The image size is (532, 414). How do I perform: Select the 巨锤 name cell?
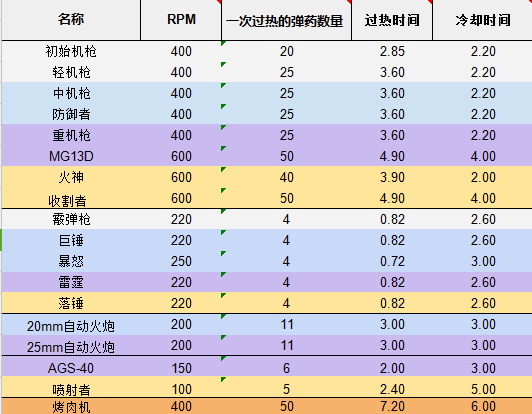tap(71, 240)
